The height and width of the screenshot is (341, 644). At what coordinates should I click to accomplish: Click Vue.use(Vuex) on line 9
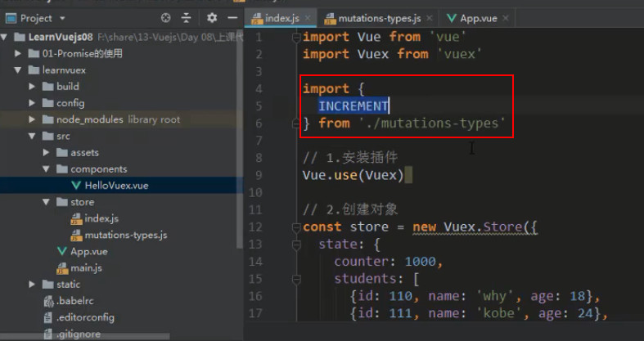pyautogui.click(x=354, y=175)
